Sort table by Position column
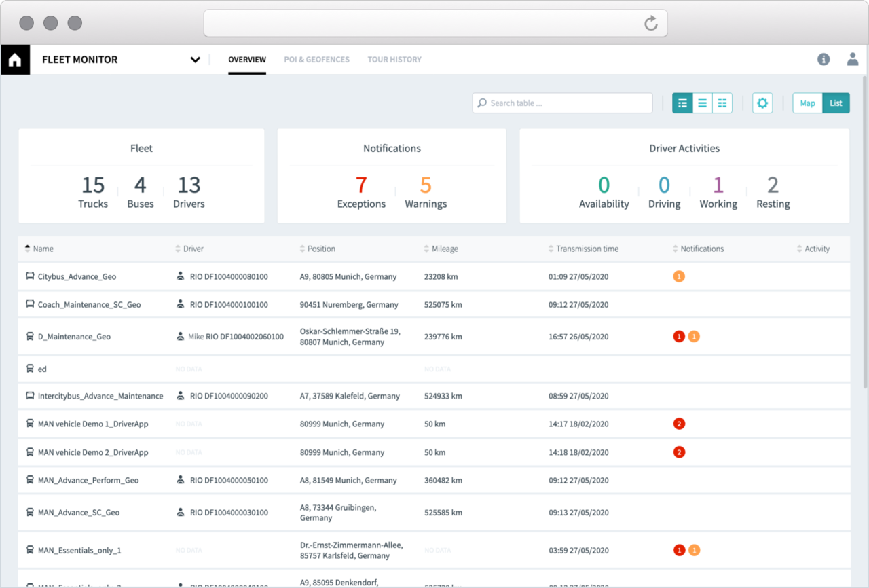This screenshot has width=869, height=588. point(317,249)
